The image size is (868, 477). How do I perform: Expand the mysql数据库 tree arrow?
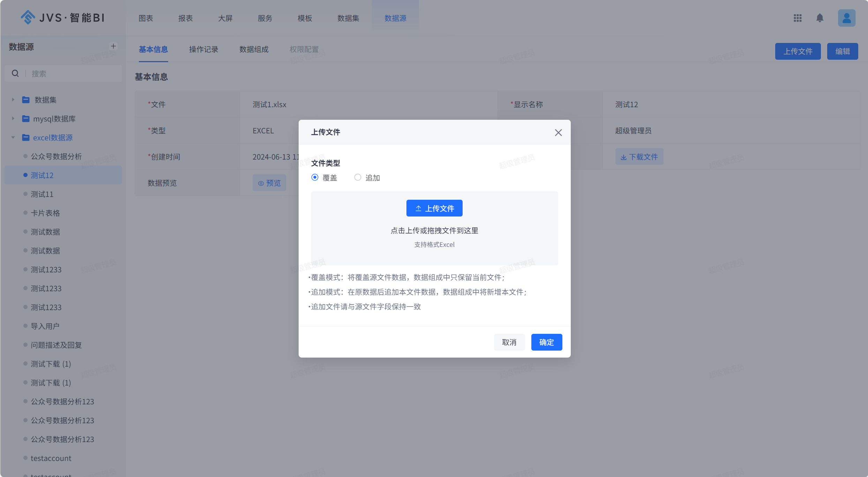pyautogui.click(x=13, y=119)
